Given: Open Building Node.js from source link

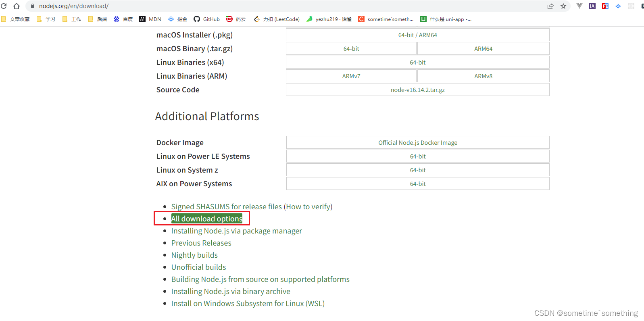Looking at the screenshot, I should point(261,279).
